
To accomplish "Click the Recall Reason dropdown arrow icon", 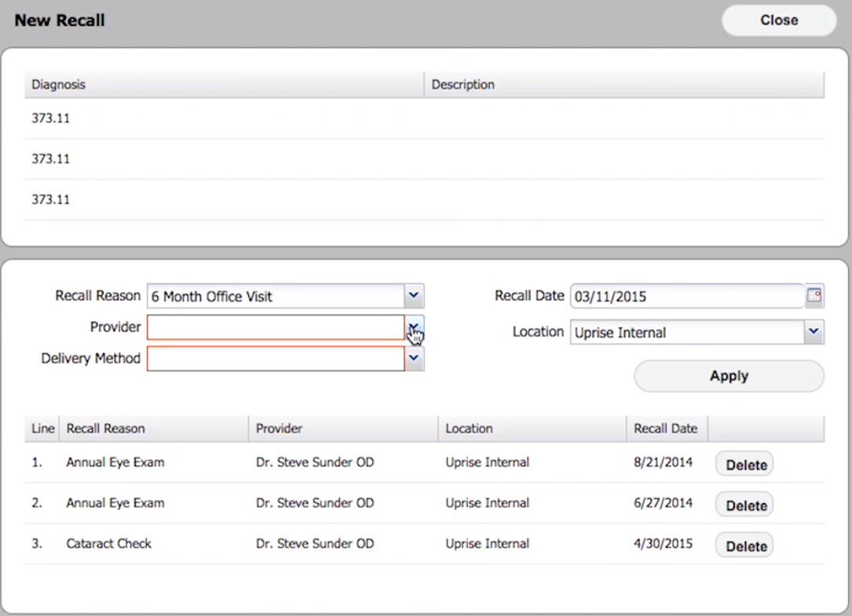I will coord(414,296).
